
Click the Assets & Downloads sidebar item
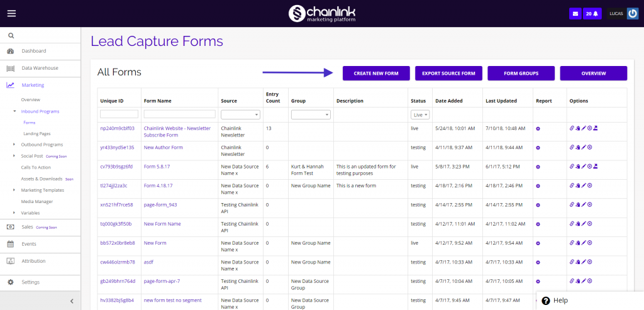(x=42, y=179)
